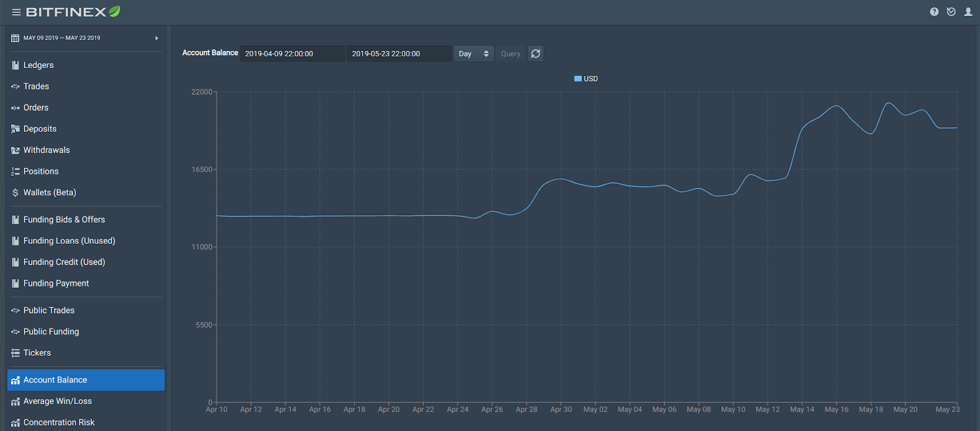Click the calendar icon beside date range
Image resolution: width=980 pixels, height=431 pixels.
point(15,38)
